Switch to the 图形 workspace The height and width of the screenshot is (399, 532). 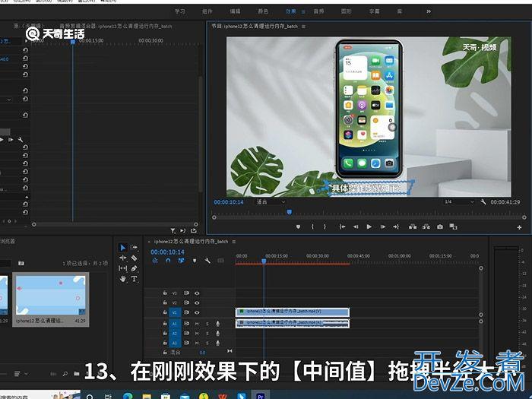click(347, 11)
